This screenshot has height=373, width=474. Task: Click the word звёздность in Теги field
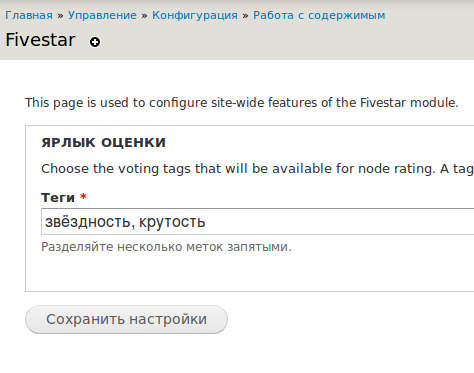pos(88,222)
